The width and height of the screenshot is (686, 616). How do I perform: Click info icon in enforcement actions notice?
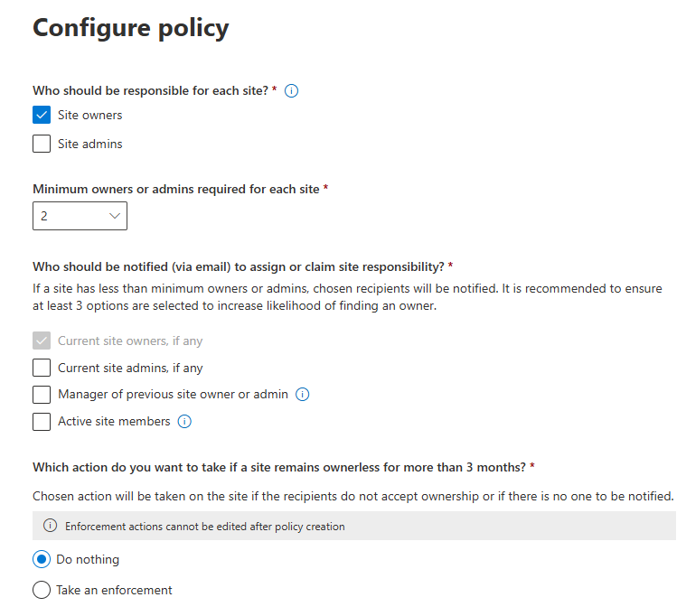(50, 526)
